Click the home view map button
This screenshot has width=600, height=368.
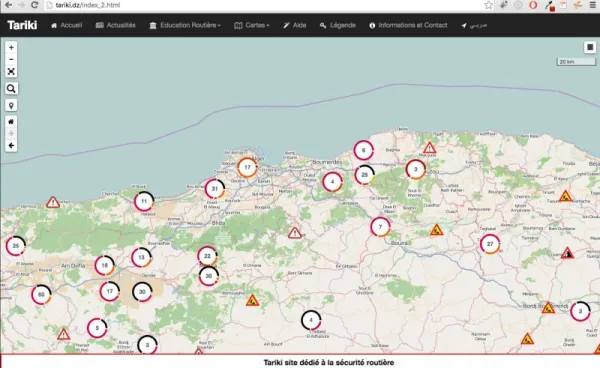point(11,122)
